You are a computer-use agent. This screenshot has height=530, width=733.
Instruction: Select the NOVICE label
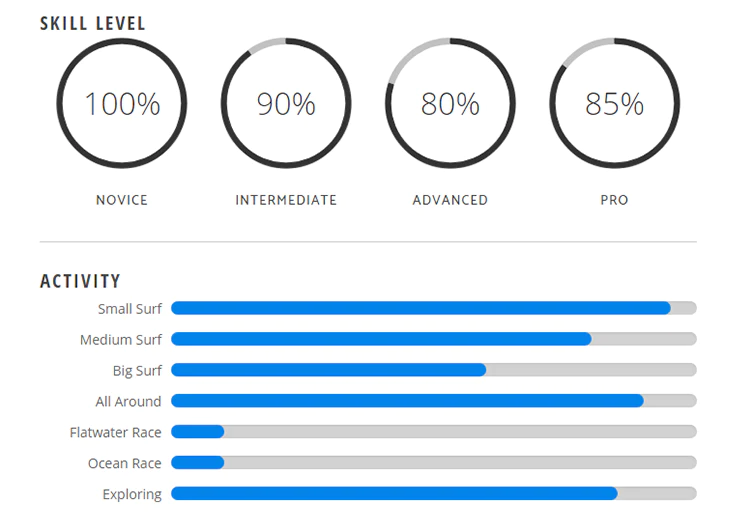pos(122,200)
